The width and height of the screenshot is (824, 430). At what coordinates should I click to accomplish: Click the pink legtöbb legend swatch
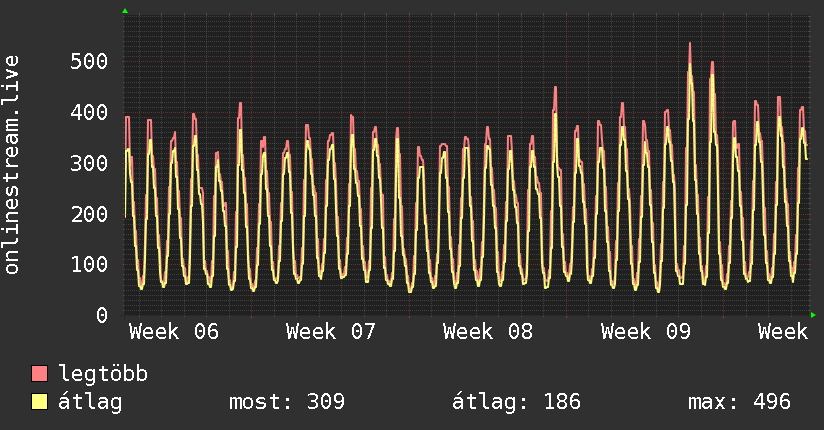(39, 374)
